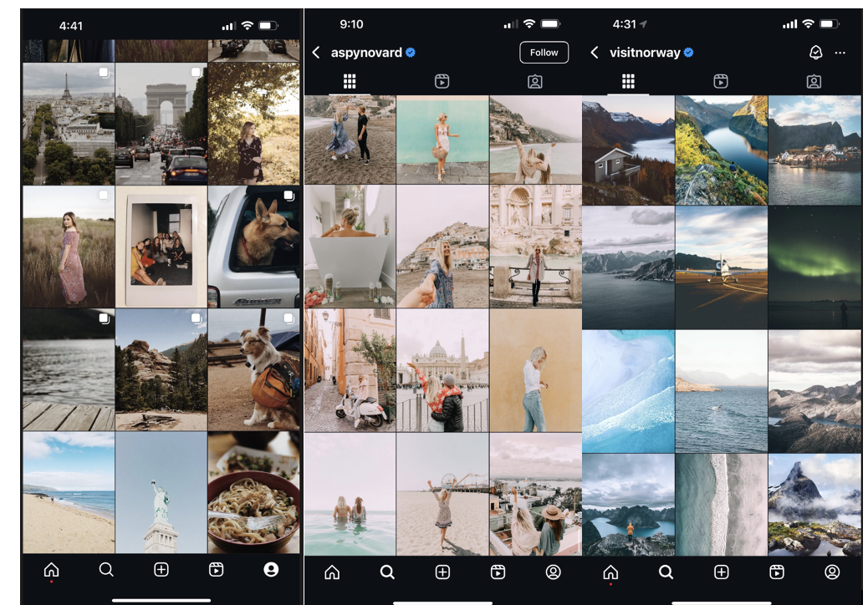Tap the location arrow beside 4:31
Viewport: 868px width, 605px height.
pos(643,23)
